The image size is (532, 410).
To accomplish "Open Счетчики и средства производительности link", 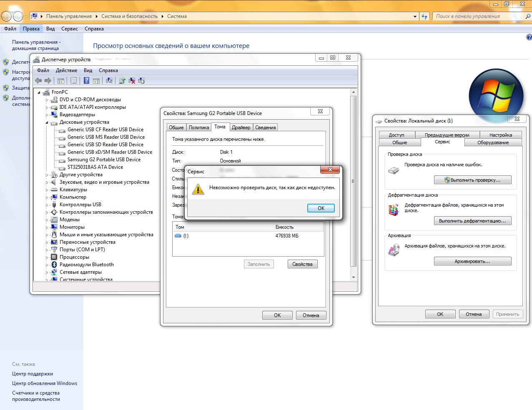I will pyautogui.click(x=36, y=396).
